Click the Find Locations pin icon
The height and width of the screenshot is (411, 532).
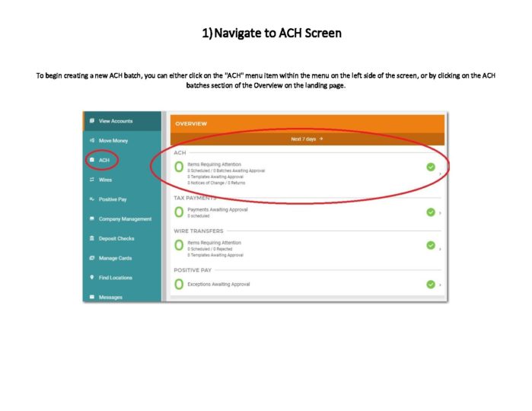pos(92,277)
